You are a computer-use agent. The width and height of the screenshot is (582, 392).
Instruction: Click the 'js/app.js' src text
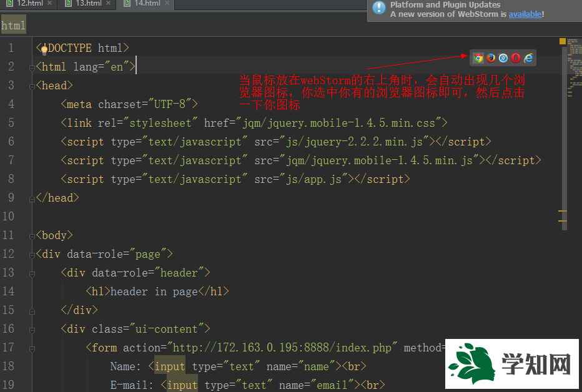coord(313,179)
